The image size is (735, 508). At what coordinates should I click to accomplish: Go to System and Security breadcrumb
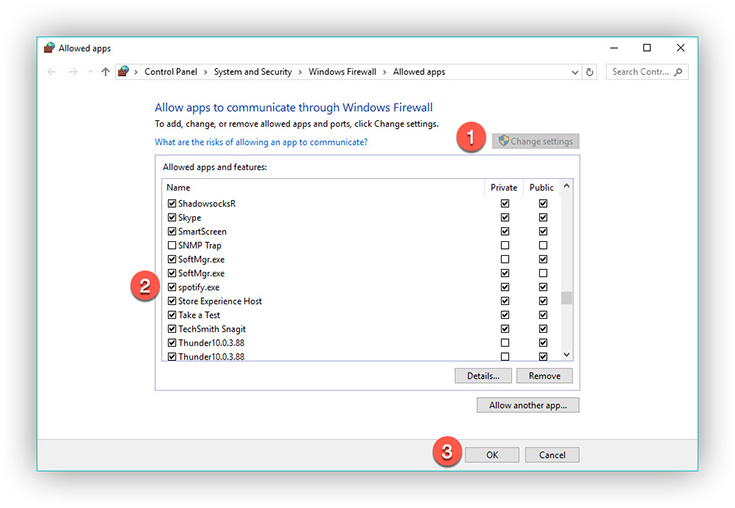[253, 72]
